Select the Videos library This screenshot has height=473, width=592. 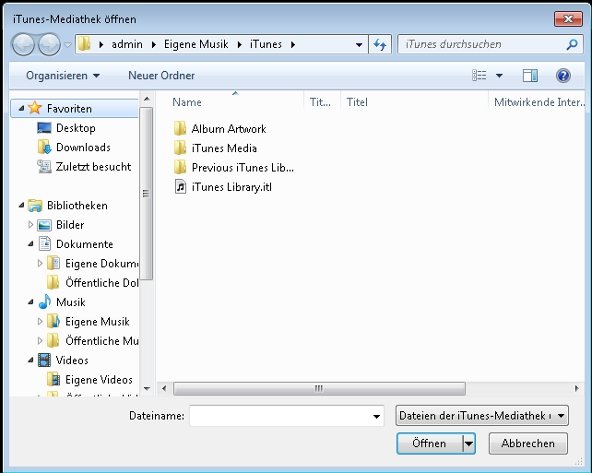click(72, 360)
